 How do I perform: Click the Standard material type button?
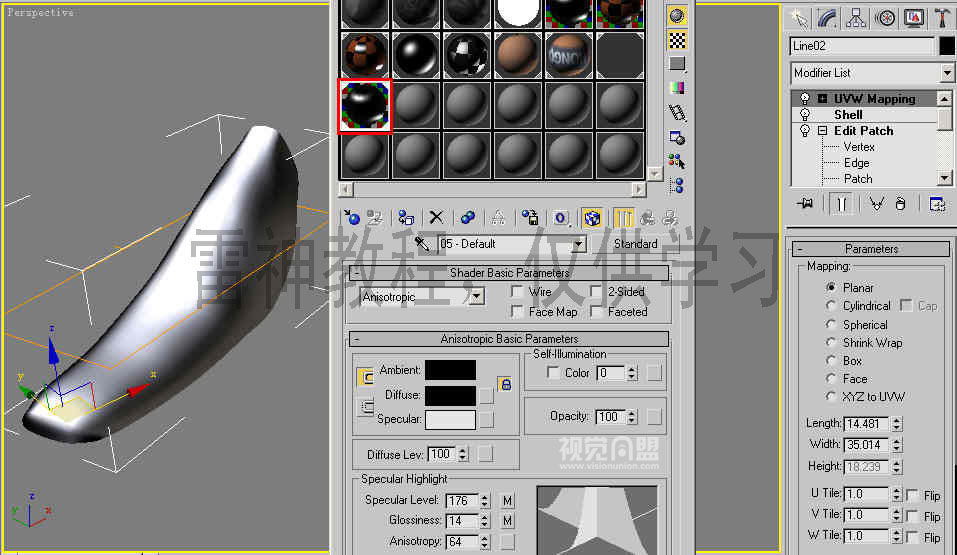(x=635, y=244)
